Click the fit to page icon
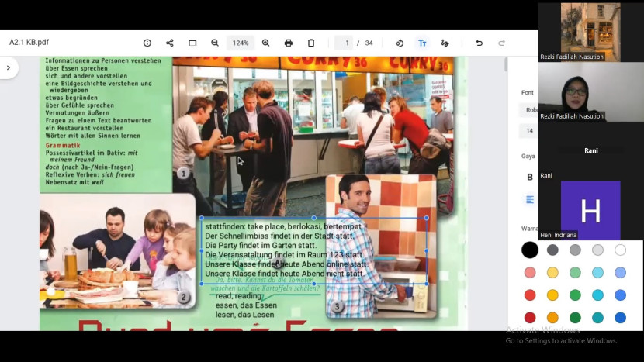Screen dimensions: 644x362 (x=192, y=43)
